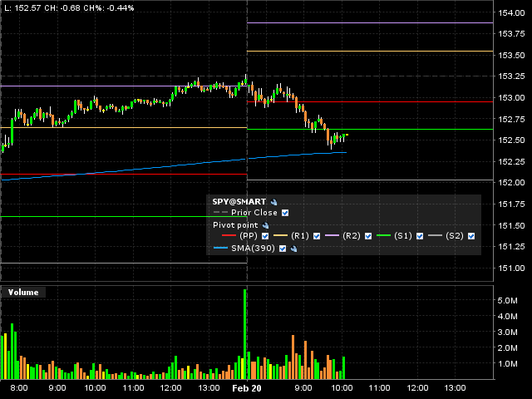Toggle the (S1) support line checkbox
The image size is (532, 399).
[420, 236]
